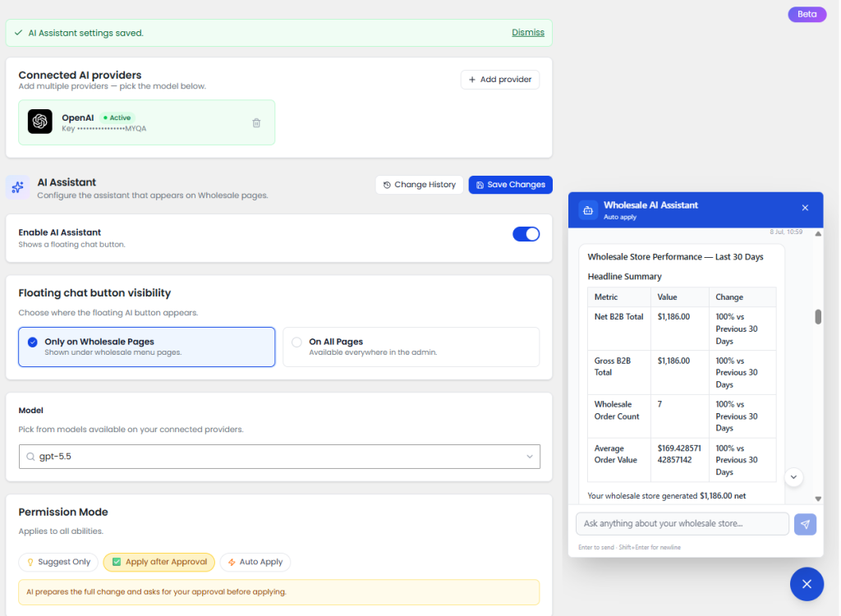Click the Floating chat button visibility heading
The image size is (841, 616).
pyautogui.click(x=94, y=293)
